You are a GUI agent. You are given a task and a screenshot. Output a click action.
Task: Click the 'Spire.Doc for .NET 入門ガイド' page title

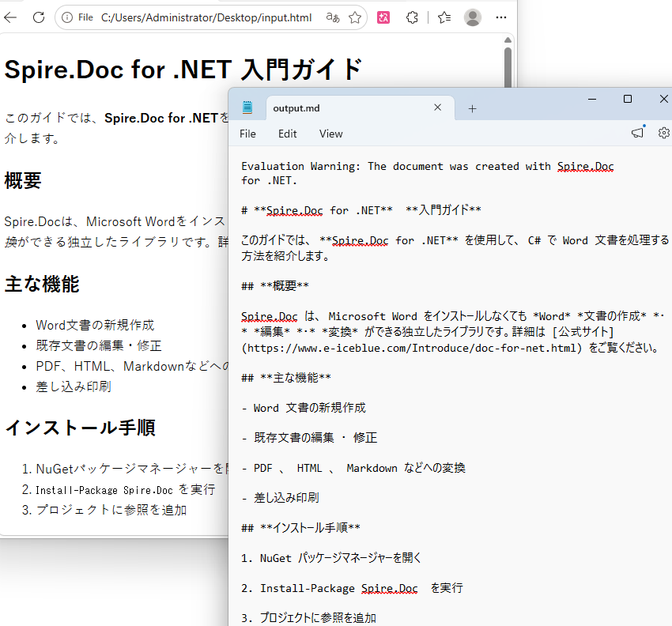[183, 70]
